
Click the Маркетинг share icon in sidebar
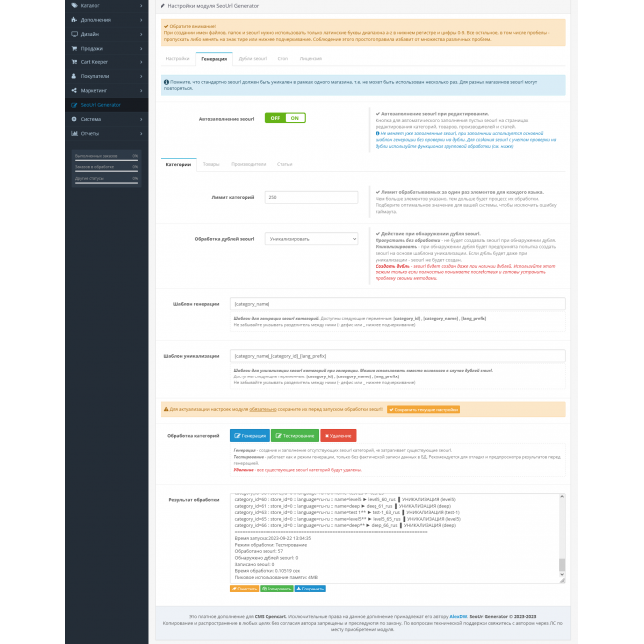click(74, 90)
